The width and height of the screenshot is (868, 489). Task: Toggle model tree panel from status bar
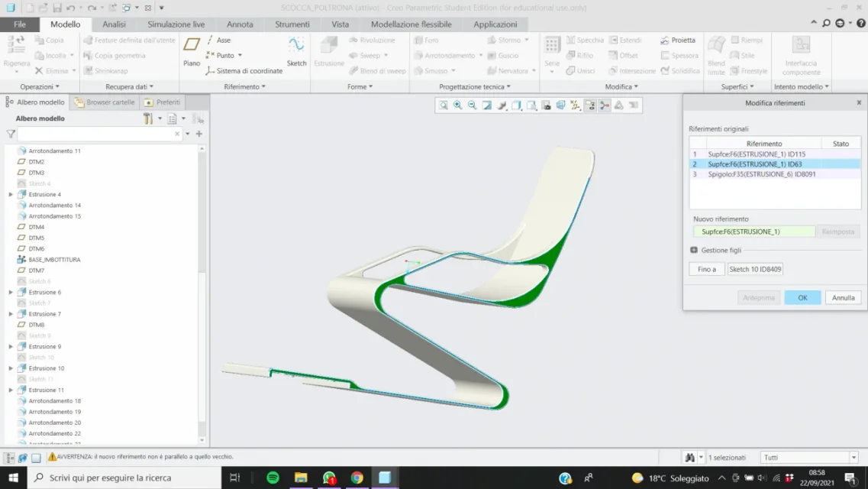coord(9,458)
